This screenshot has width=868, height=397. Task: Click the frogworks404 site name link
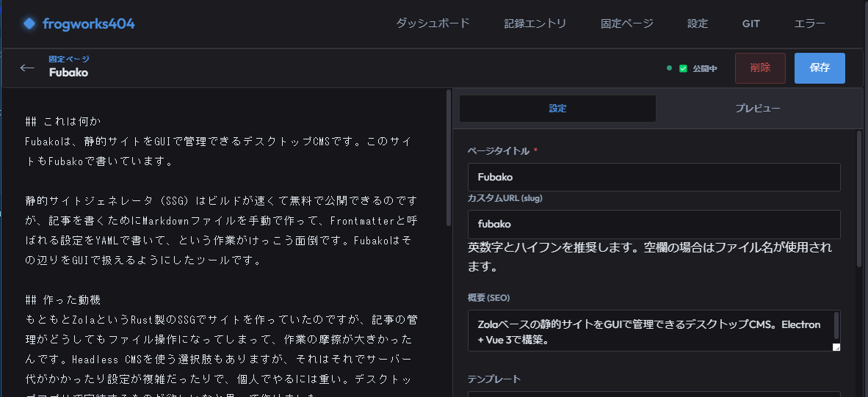[x=89, y=23]
